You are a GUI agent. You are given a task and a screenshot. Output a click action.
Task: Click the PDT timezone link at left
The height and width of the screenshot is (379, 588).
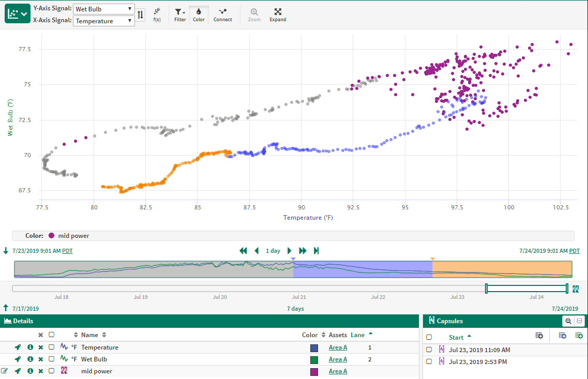[67, 251]
